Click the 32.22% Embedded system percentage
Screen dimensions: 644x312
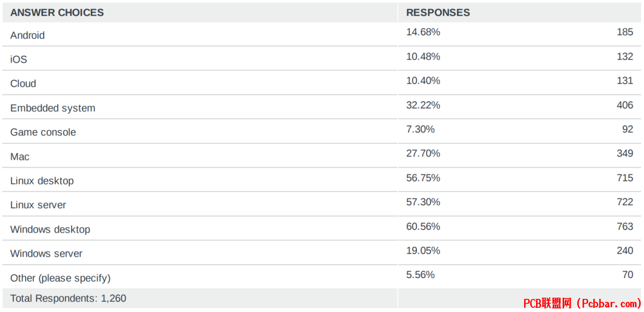coord(423,105)
